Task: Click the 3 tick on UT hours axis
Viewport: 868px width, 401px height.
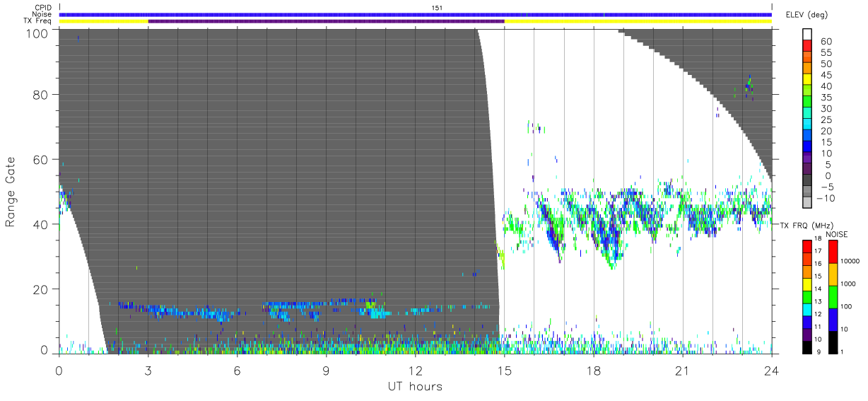Action: pos(148,369)
